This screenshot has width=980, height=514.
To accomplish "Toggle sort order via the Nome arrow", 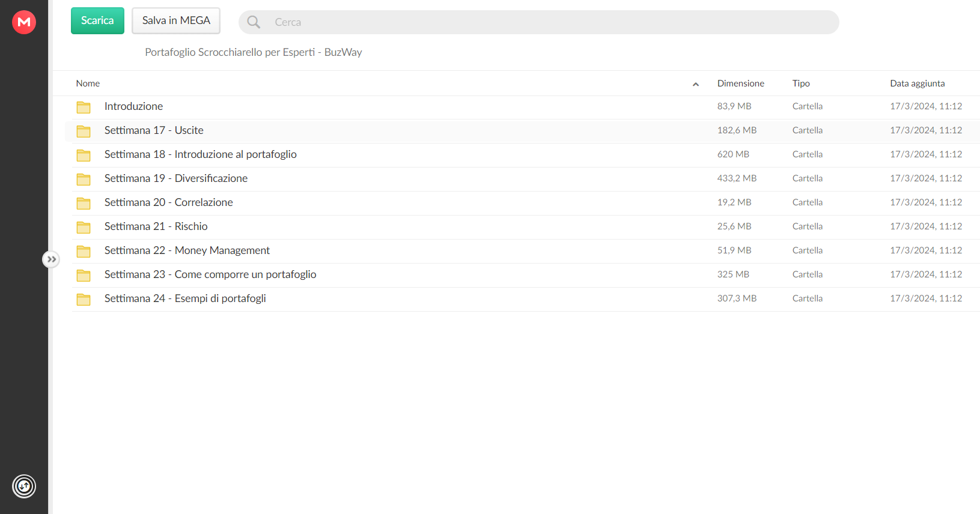I will click(x=696, y=84).
